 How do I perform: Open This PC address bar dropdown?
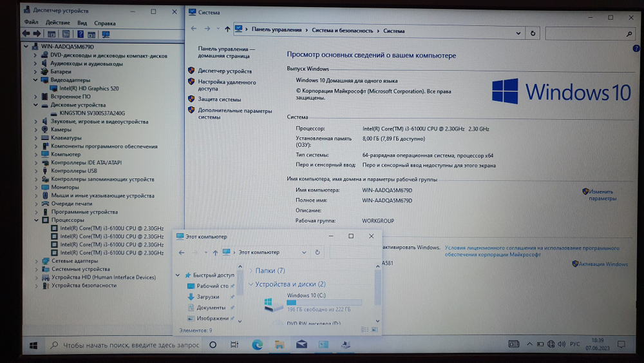304,252
